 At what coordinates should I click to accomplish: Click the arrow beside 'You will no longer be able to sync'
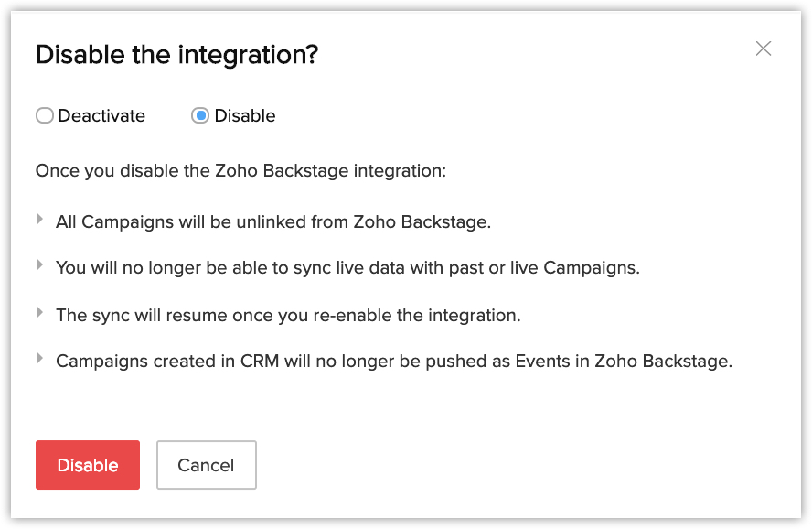click(x=40, y=265)
